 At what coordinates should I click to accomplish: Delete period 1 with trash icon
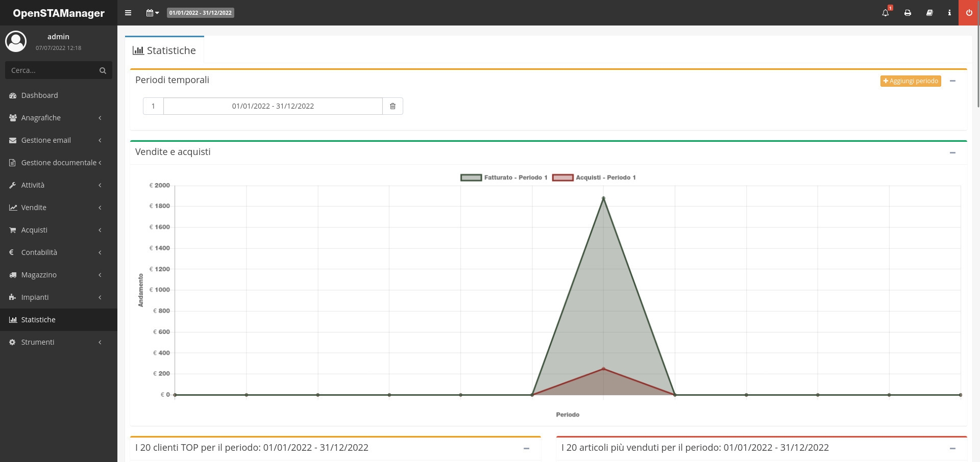[393, 106]
